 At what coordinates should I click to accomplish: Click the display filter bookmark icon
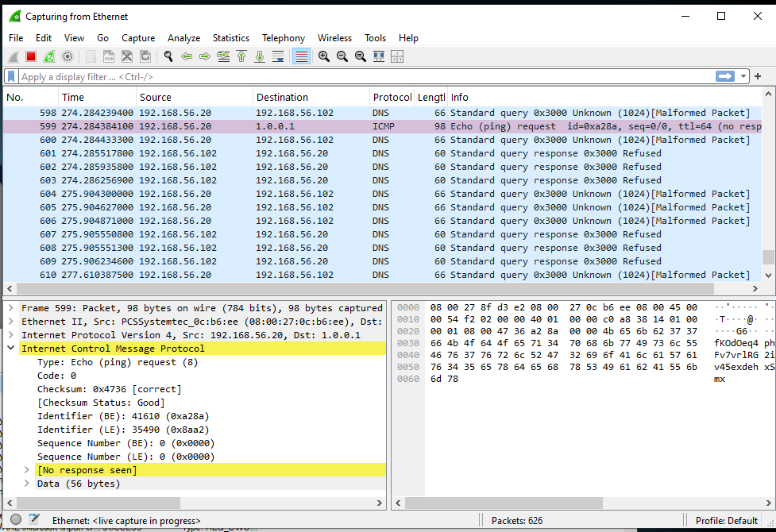(11, 77)
